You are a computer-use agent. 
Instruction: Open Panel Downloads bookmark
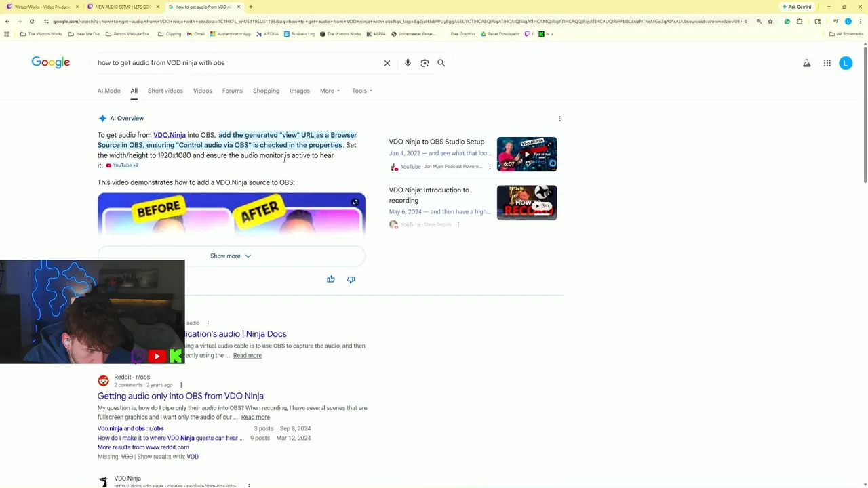point(500,34)
